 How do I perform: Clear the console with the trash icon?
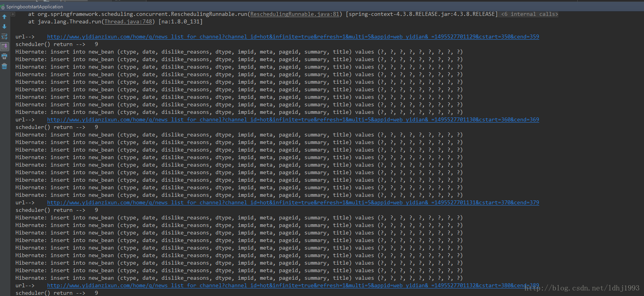click(x=4, y=66)
